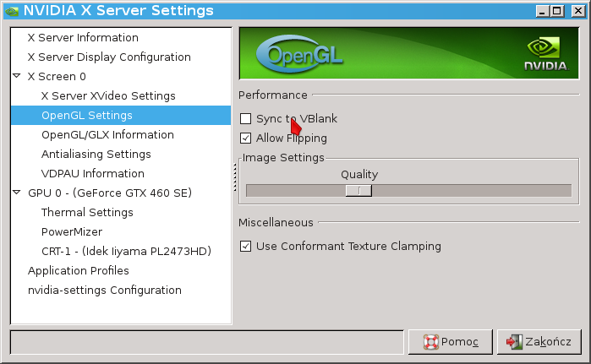Viewport: 591px width, 364px height.
Task: Click the Image Settings Quality slider handle
Action: point(358,191)
